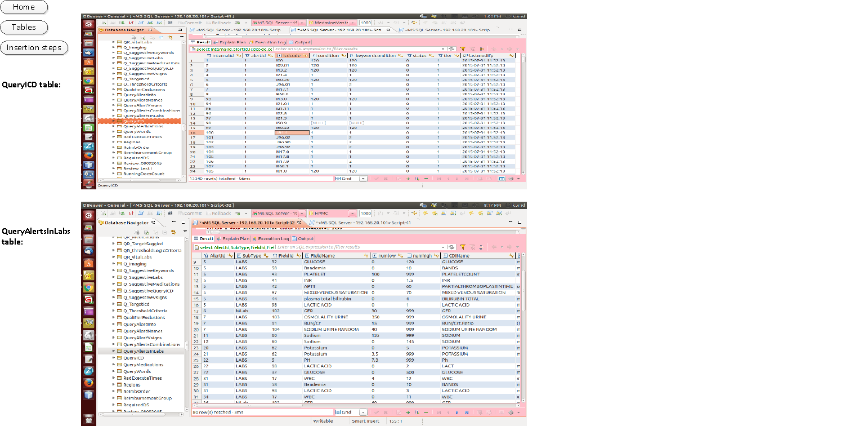Toggle the filter on the SubType column header
This screenshot has height=426, width=868.
(x=265, y=255)
